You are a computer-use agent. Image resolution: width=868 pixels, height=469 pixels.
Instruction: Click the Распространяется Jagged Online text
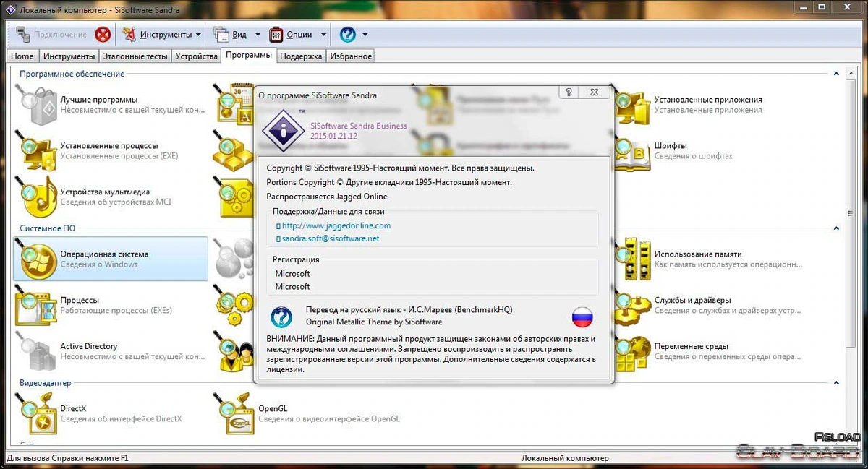click(x=327, y=197)
